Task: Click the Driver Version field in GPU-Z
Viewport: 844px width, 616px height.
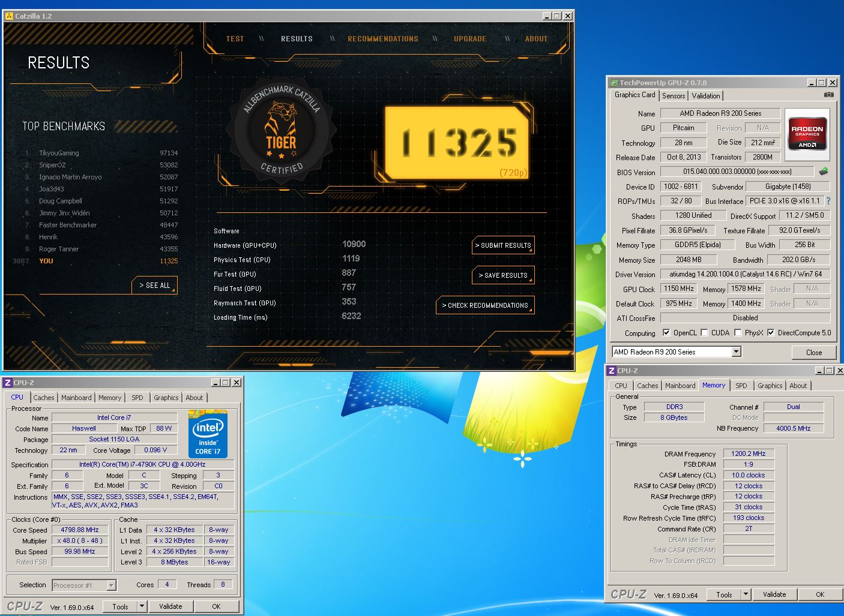Action: [745, 274]
